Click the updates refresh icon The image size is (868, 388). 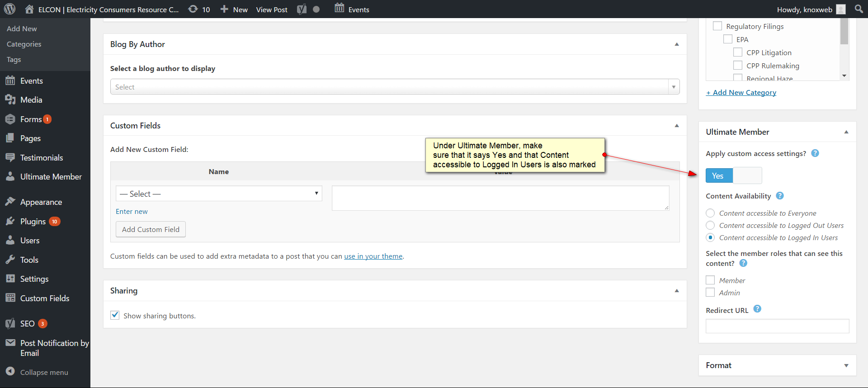point(193,9)
